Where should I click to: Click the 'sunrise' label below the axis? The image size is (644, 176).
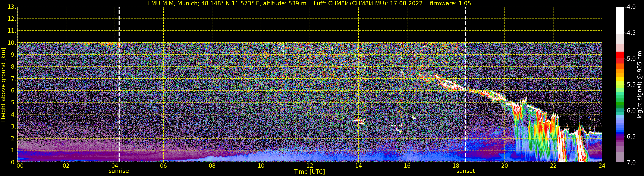119,171
